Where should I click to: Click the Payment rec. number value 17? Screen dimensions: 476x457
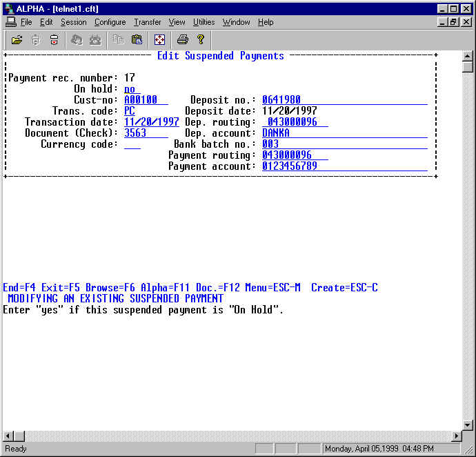[129, 78]
